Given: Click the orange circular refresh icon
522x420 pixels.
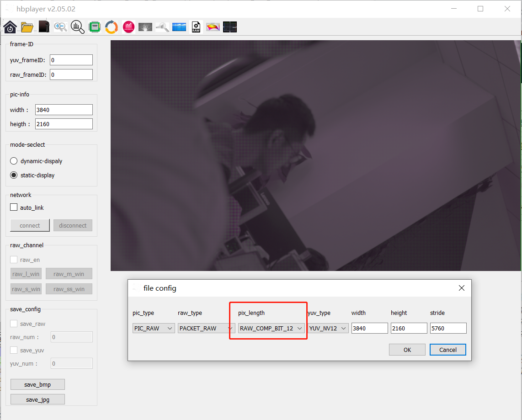Looking at the screenshot, I should click(112, 27).
